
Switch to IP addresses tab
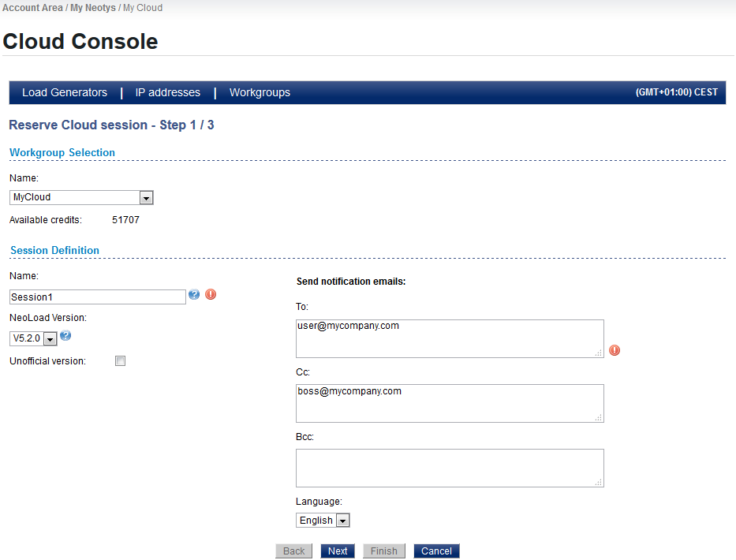[167, 92]
